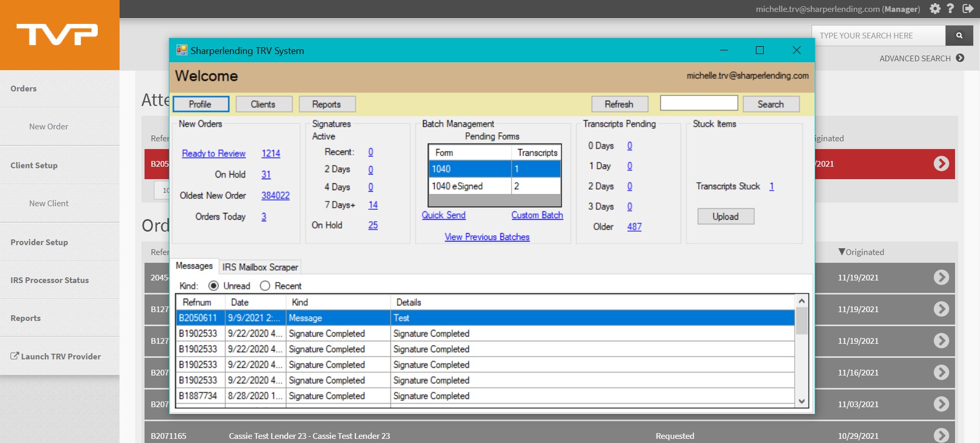Click the 1214 ready to review count

pyautogui.click(x=270, y=153)
